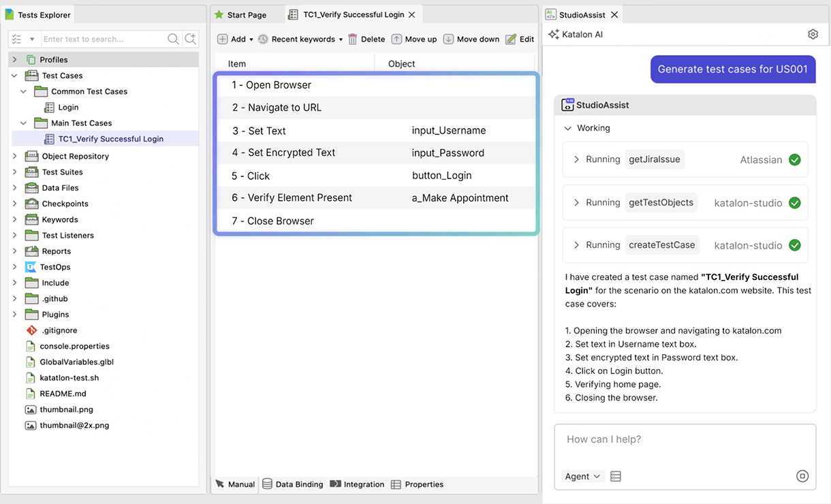Select the TC1_Verify Successful Login tab
The height and width of the screenshot is (504, 831).
point(353,14)
